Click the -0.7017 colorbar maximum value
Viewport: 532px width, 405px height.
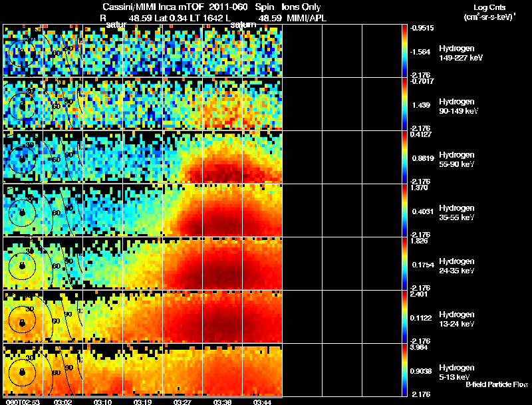[x=422, y=81]
